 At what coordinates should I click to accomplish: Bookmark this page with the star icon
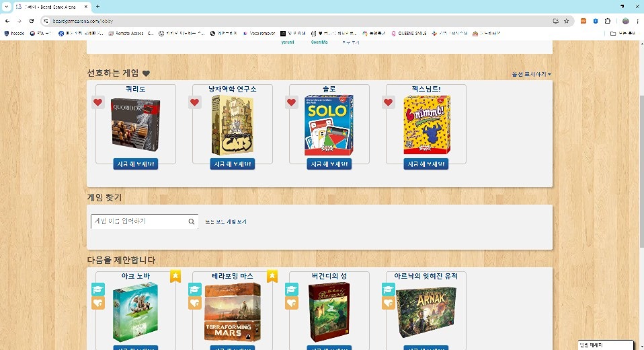567,21
